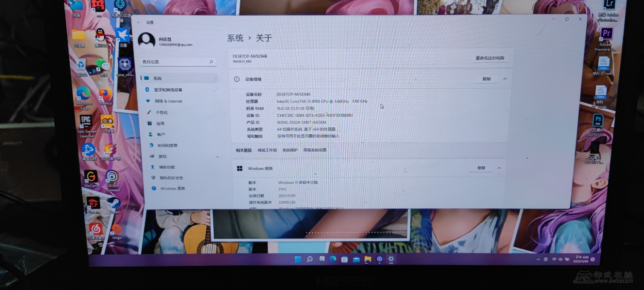Go to Windows 更新 in sidebar
644x290 pixels.
pos(173,188)
